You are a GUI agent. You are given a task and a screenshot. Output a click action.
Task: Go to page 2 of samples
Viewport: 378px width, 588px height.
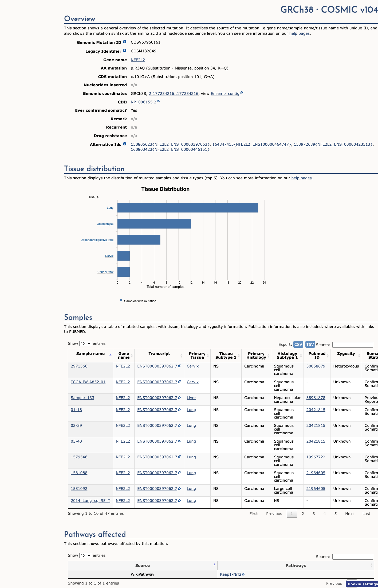click(303, 514)
